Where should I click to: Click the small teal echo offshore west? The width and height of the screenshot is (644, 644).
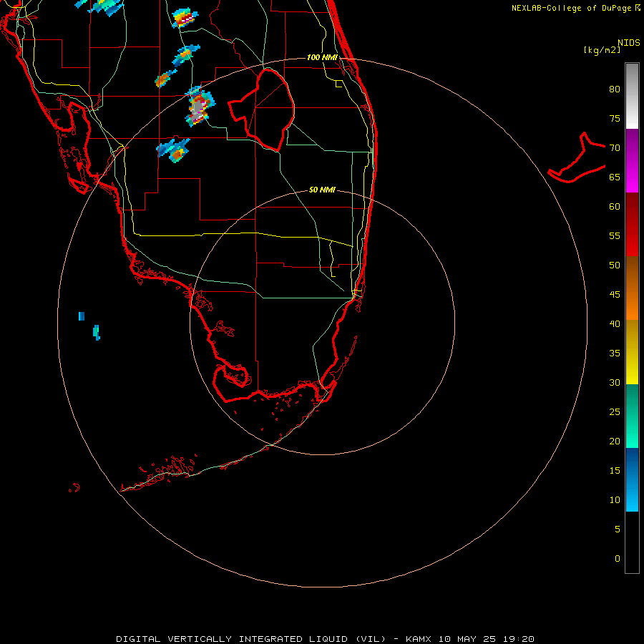point(97,332)
